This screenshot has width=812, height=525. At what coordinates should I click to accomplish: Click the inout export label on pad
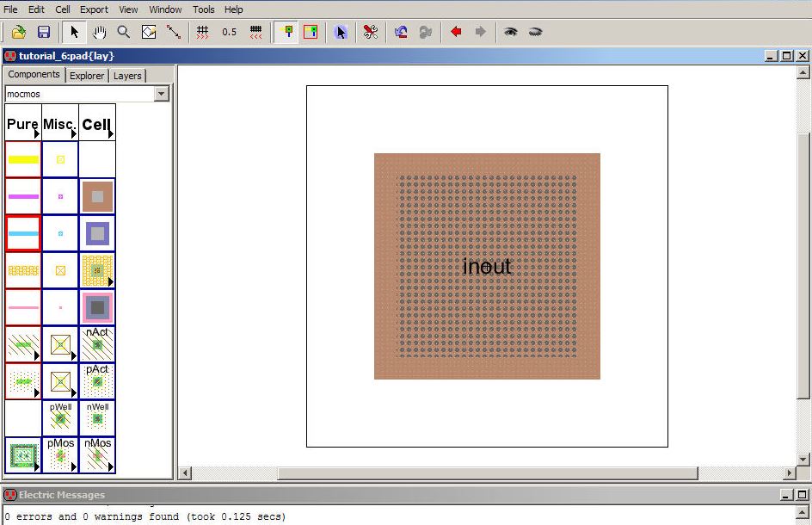pyautogui.click(x=487, y=267)
